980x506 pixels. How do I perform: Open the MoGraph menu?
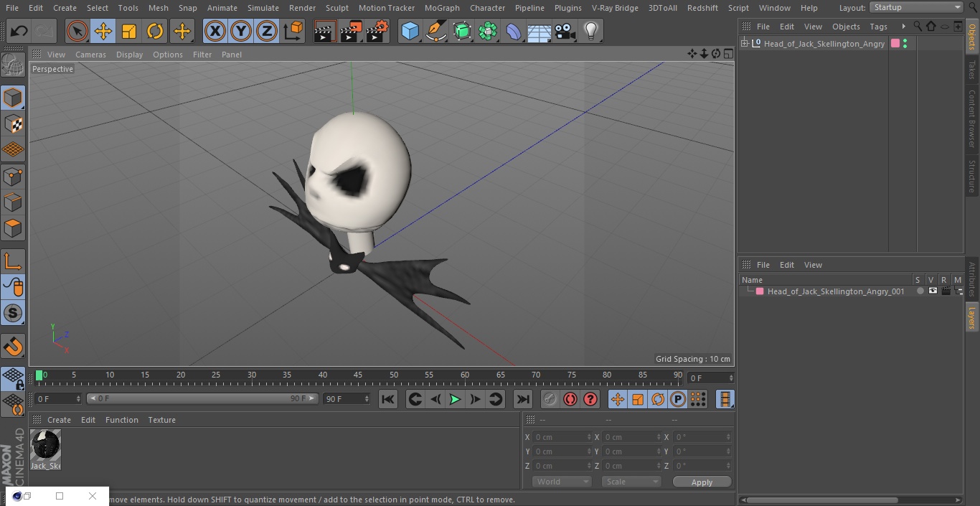442,8
